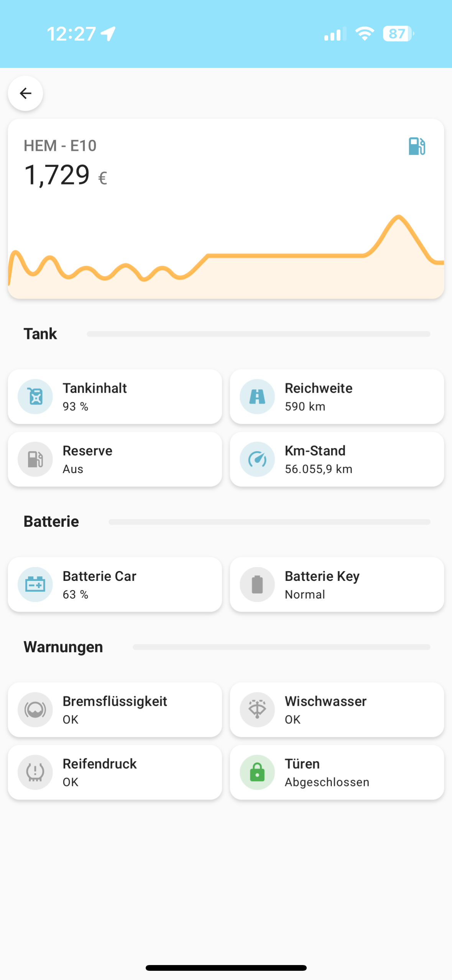
Task: Tap the Tankinhalt jerrycan icon
Action: point(35,396)
